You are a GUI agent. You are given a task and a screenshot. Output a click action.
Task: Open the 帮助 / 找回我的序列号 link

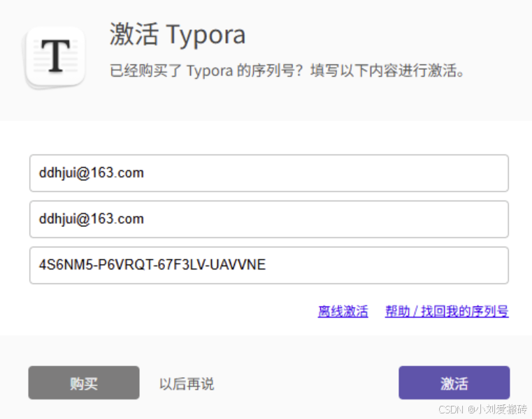[447, 311]
